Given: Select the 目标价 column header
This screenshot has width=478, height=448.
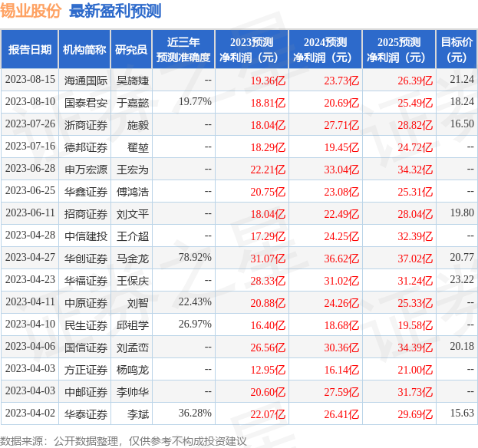Looking at the screenshot, I should point(457,49).
